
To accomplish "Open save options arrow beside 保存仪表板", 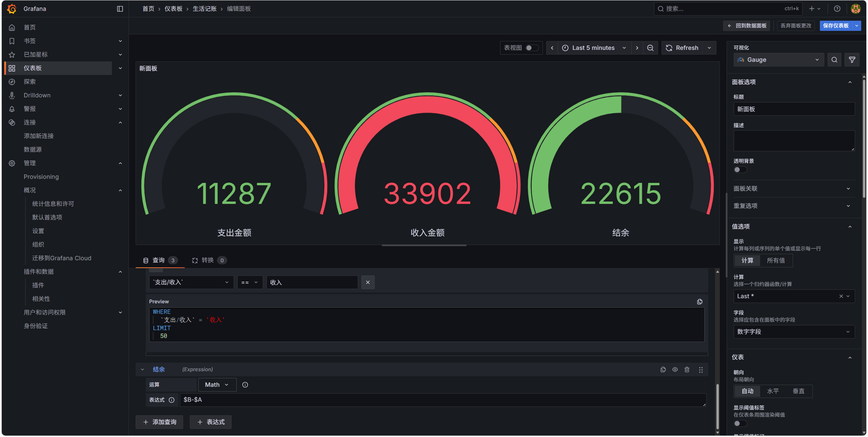I will coord(857,26).
